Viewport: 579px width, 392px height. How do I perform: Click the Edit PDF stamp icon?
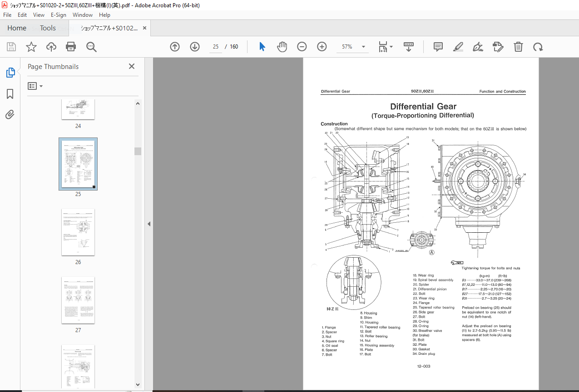click(x=498, y=47)
